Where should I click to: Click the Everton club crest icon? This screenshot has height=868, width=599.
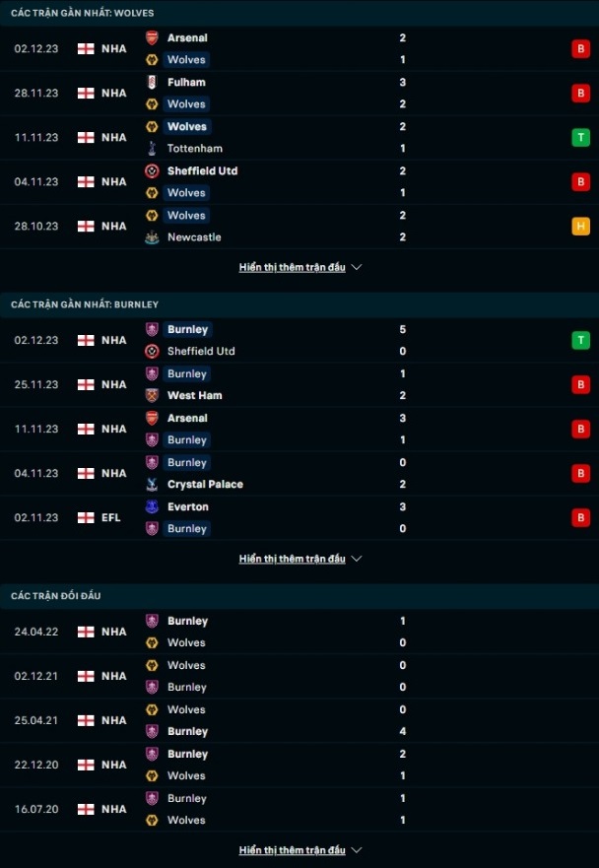tap(152, 506)
